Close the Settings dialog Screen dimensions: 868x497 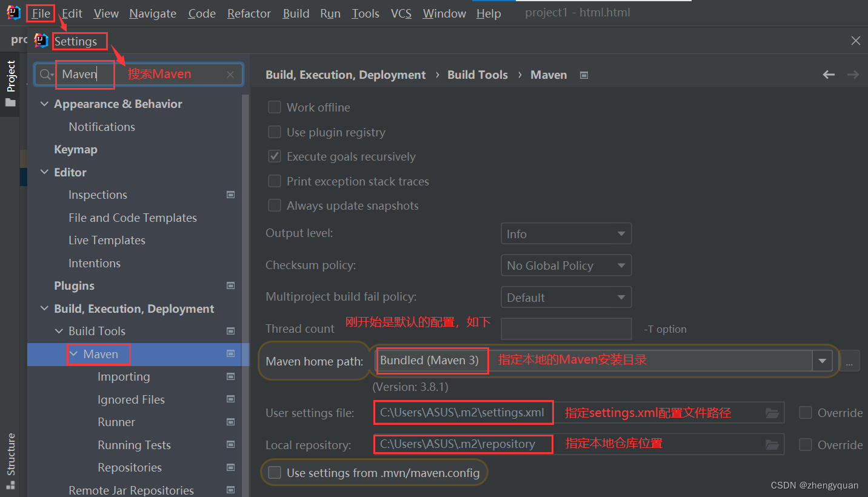(856, 41)
